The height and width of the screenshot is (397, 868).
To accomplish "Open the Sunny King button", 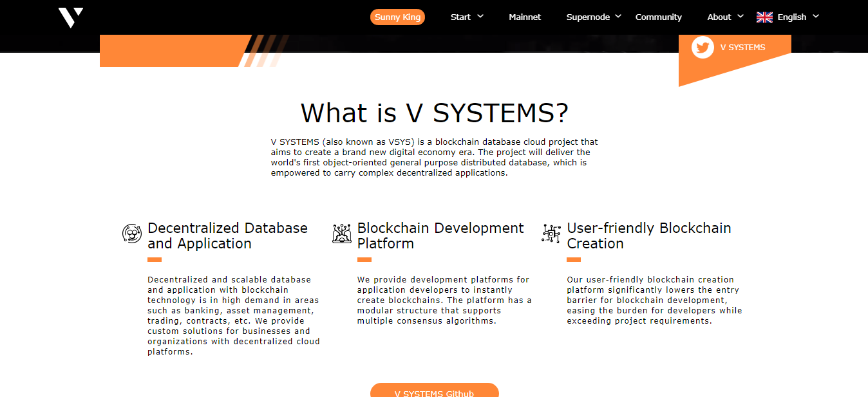I will (x=397, y=17).
